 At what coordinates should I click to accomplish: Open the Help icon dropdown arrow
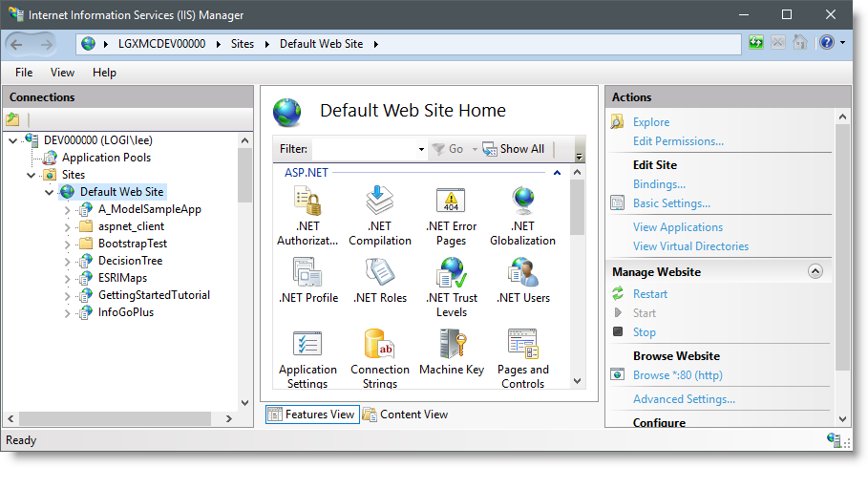(x=842, y=43)
